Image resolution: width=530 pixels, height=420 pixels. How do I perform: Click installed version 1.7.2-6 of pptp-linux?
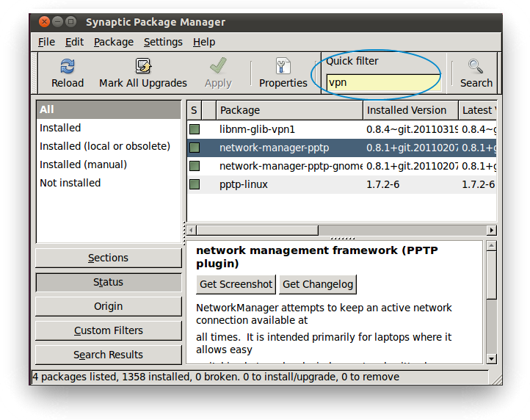(x=382, y=184)
